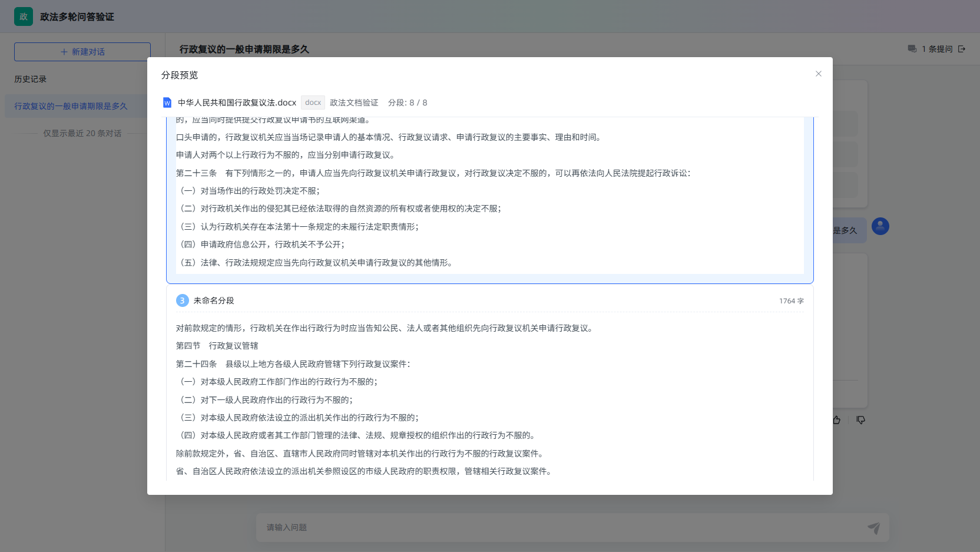
Task: Click the line starting 口头申请的
Action: [389, 137]
